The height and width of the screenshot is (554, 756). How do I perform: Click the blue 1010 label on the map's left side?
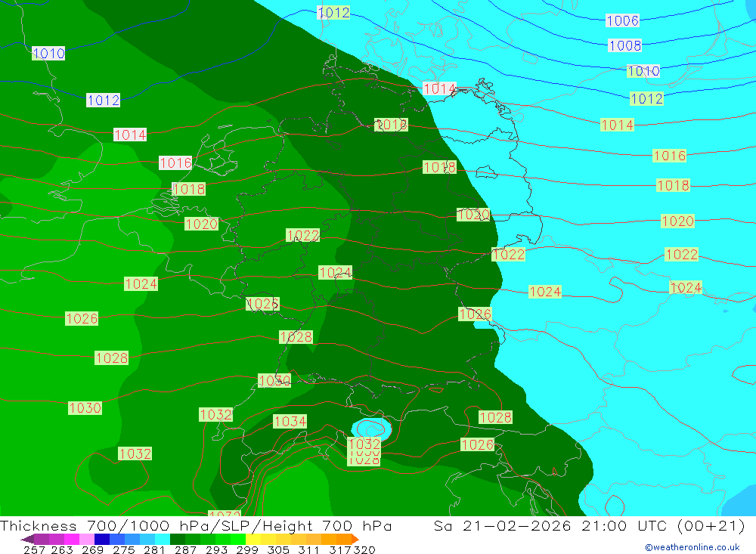tap(48, 54)
